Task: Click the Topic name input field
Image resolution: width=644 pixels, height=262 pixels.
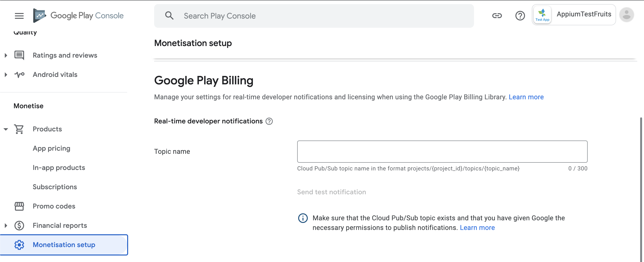Action: point(442,152)
